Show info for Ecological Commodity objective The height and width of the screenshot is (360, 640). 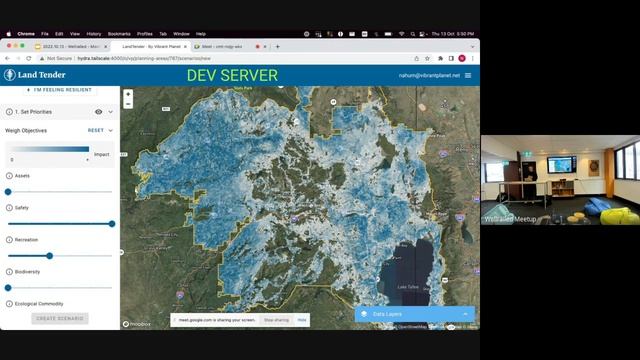coord(9,304)
